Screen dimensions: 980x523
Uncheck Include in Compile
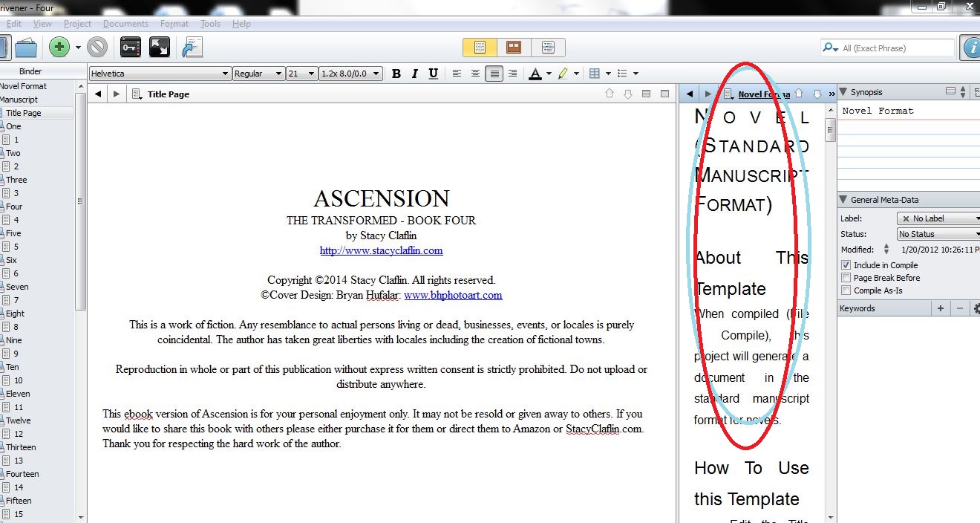(x=846, y=265)
